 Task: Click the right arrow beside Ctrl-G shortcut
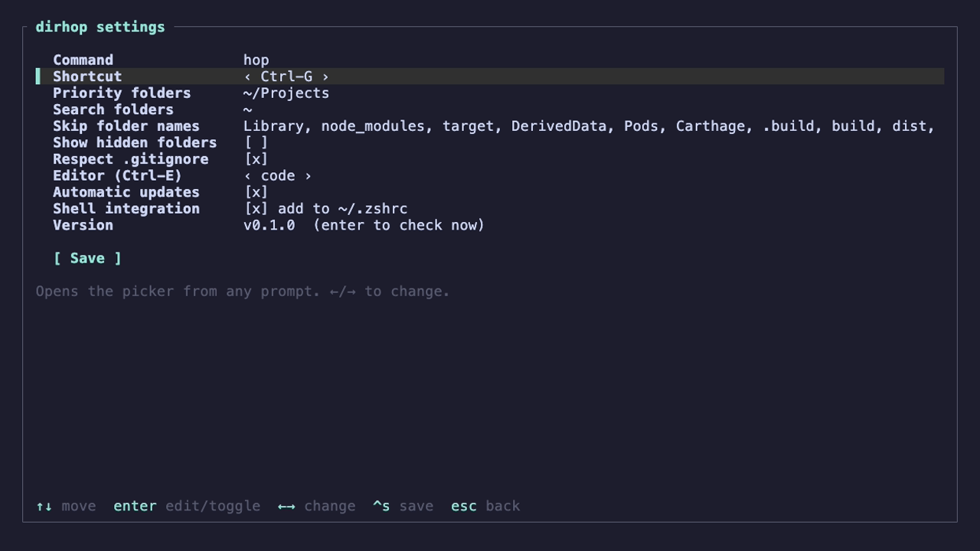click(325, 77)
